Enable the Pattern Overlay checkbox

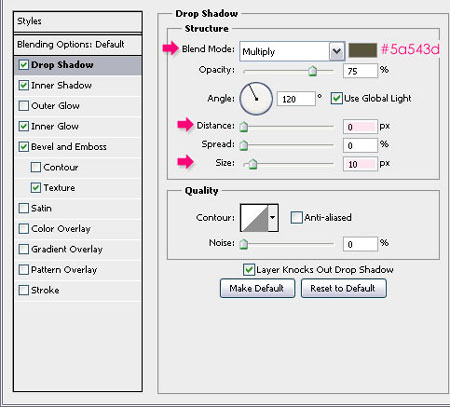point(24,269)
